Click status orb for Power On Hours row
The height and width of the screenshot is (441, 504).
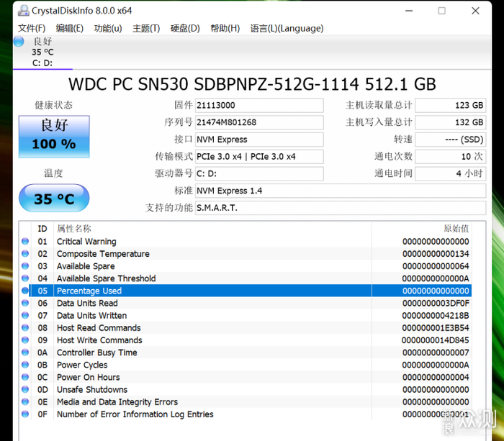pos(25,377)
